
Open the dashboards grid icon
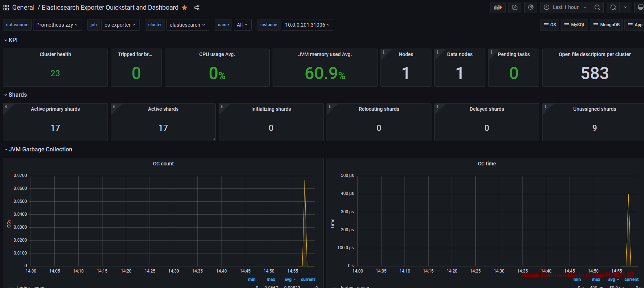pos(6,8)
